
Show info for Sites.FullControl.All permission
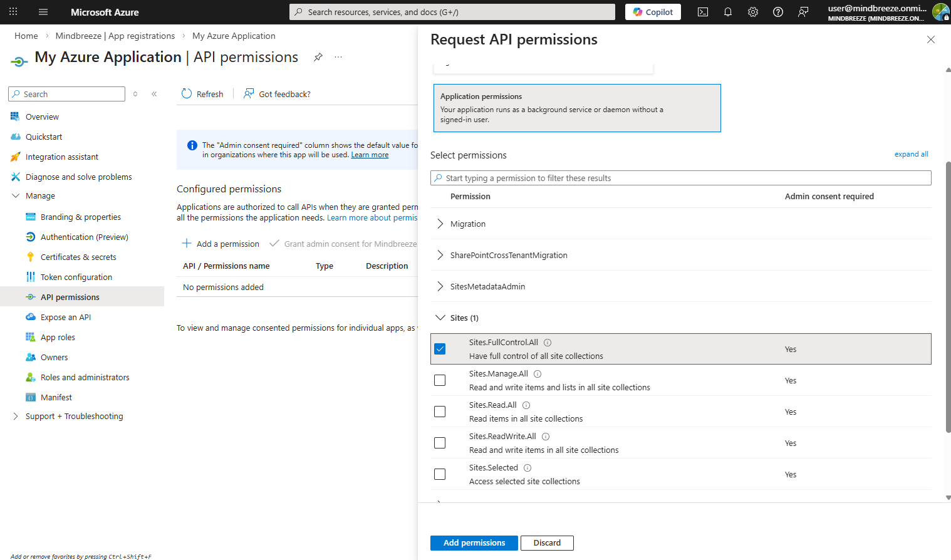pyautogui.click(x=548, y=343)
